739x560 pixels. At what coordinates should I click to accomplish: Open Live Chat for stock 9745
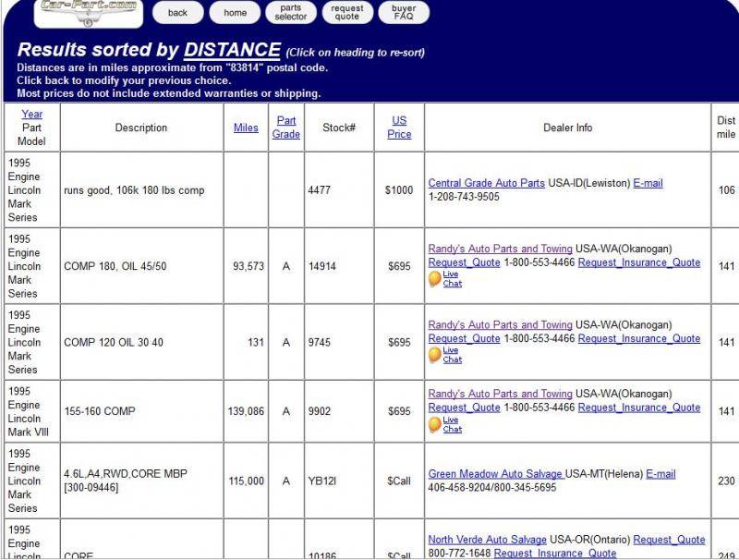click(451, 355)
